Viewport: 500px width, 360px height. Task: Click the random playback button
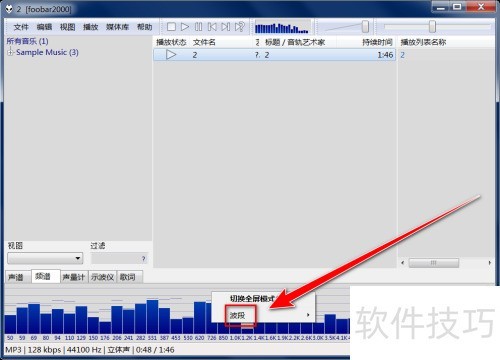point(240,27)
